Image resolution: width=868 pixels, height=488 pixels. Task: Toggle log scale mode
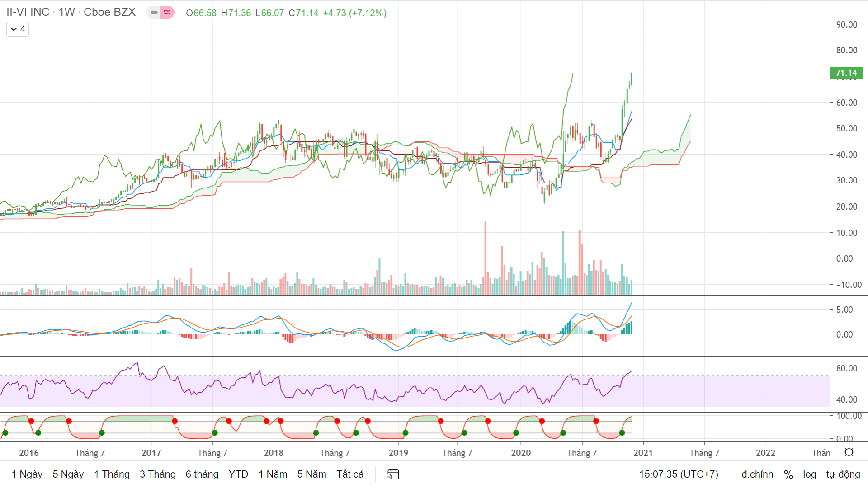(x=810, y=474)
